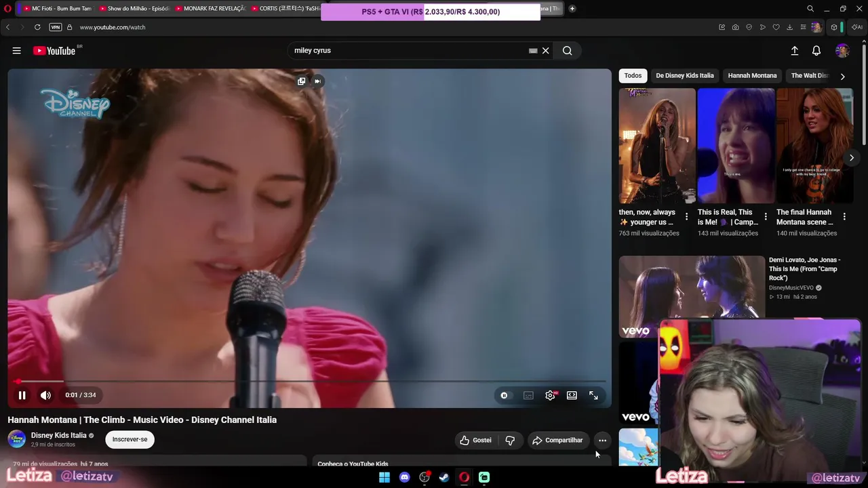
Task: Toggle the browser VPN badge
Action: 56,27
